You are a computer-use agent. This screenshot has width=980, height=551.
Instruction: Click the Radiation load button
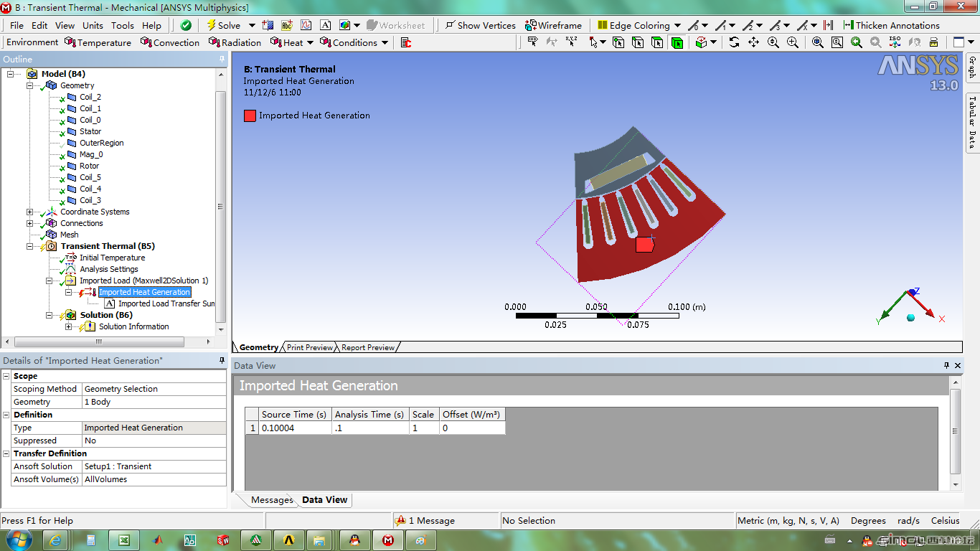[235, 42]
